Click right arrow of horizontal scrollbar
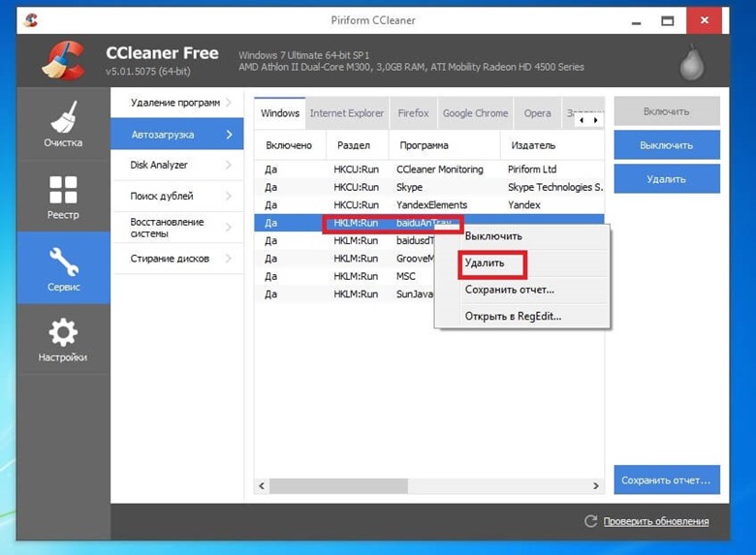 pos(596,485)
